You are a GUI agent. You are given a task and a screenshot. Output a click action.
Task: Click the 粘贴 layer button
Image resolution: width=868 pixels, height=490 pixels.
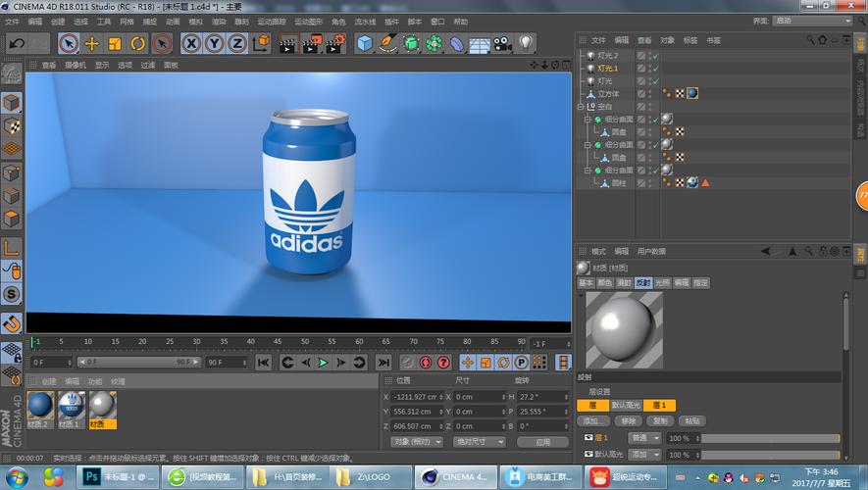click(x=692, y=420)
